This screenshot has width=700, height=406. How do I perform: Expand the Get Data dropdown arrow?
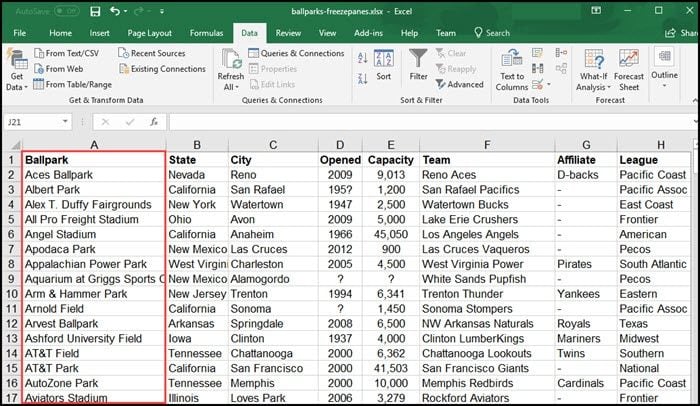(26, 87)
